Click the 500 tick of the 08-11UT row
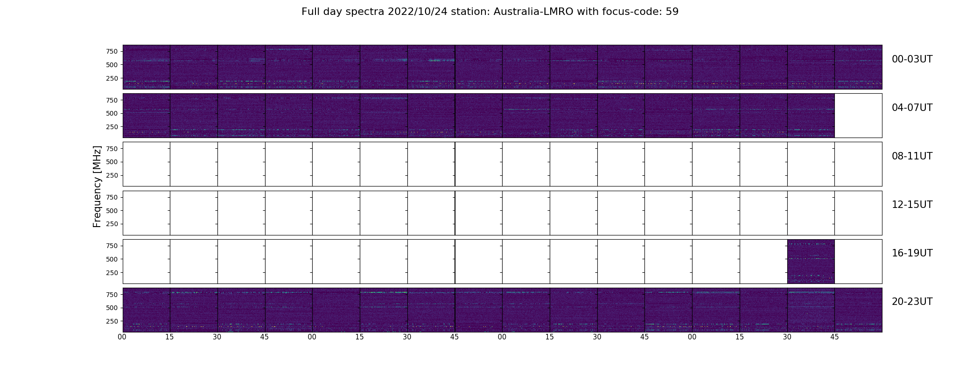980x373 pixels. pos(112,162)
